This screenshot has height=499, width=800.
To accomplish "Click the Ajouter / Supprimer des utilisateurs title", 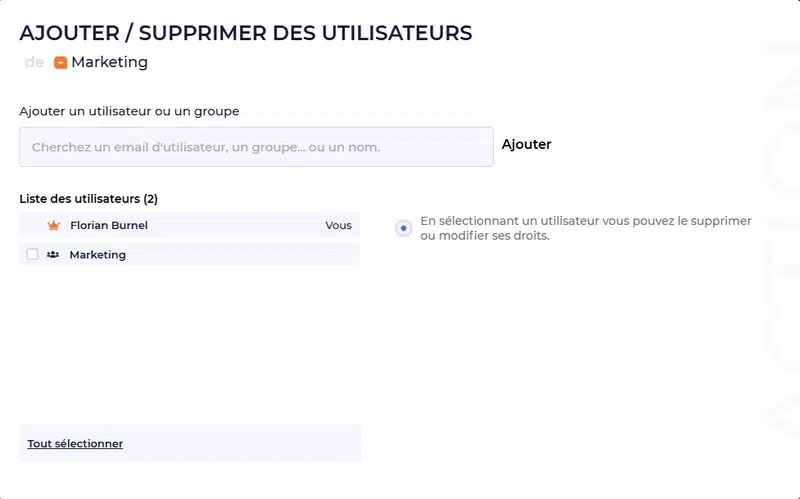I will 246,32.
